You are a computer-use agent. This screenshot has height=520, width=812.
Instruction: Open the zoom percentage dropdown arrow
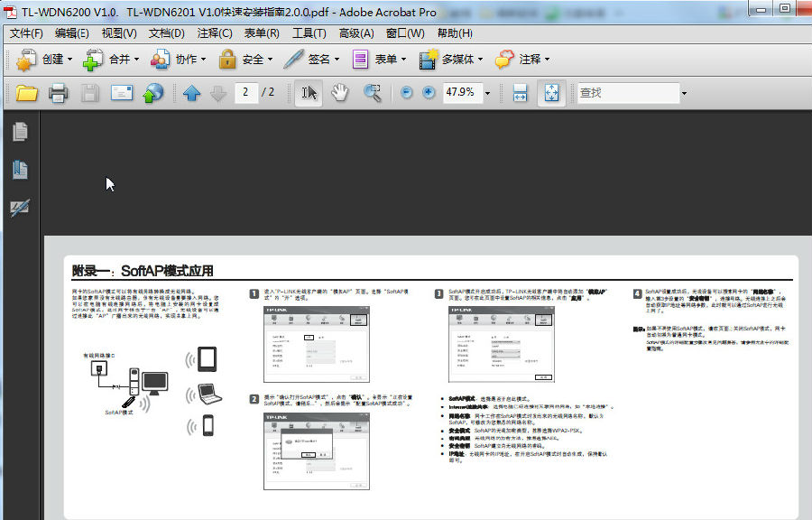(x=487, y=93)
